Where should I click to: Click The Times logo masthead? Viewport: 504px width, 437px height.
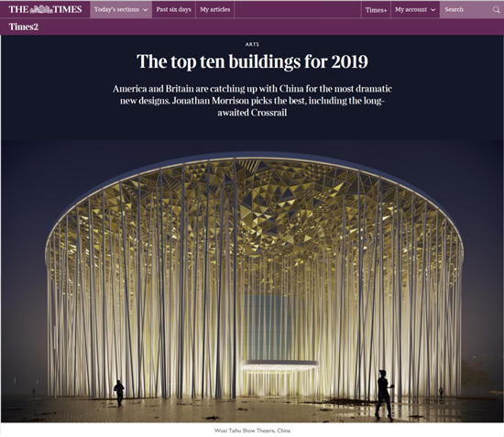(45, 9)
